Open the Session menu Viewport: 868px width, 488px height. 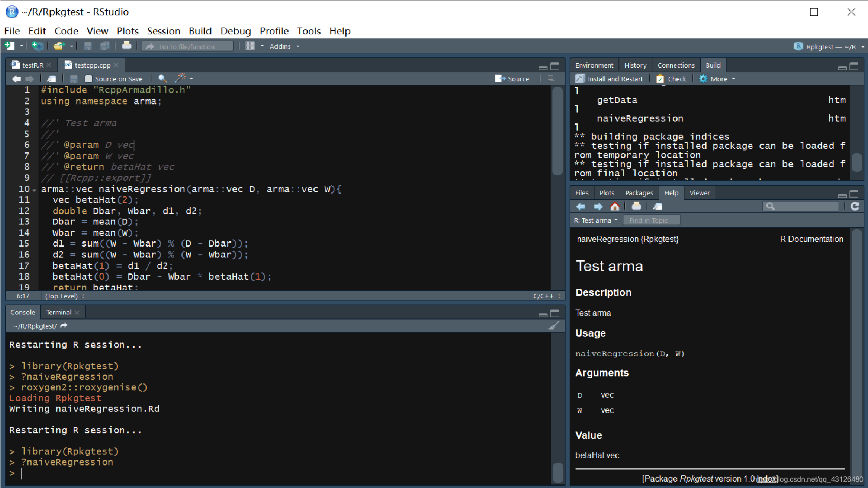(163, 31)
